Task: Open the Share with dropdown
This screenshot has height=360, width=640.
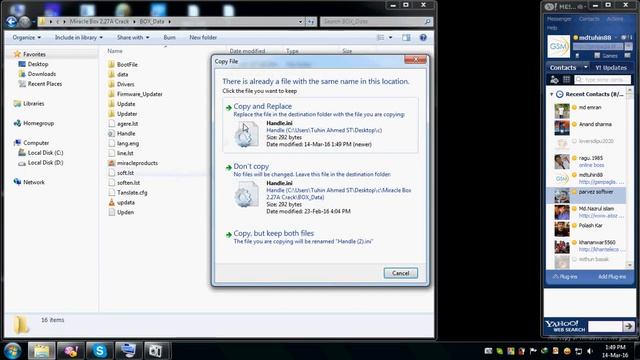Action: coord(133,38)
